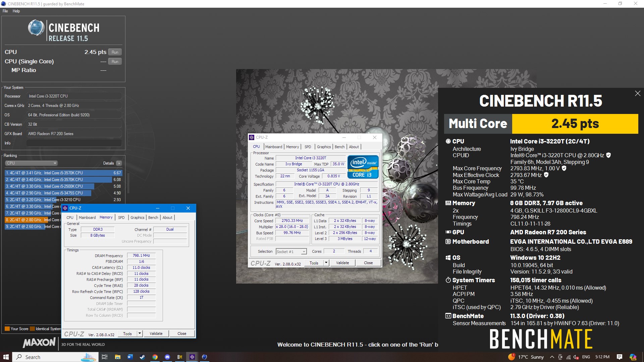Open Google Chrome from the taskbar
Screen dimensions: 644x362
coord(155,357)
